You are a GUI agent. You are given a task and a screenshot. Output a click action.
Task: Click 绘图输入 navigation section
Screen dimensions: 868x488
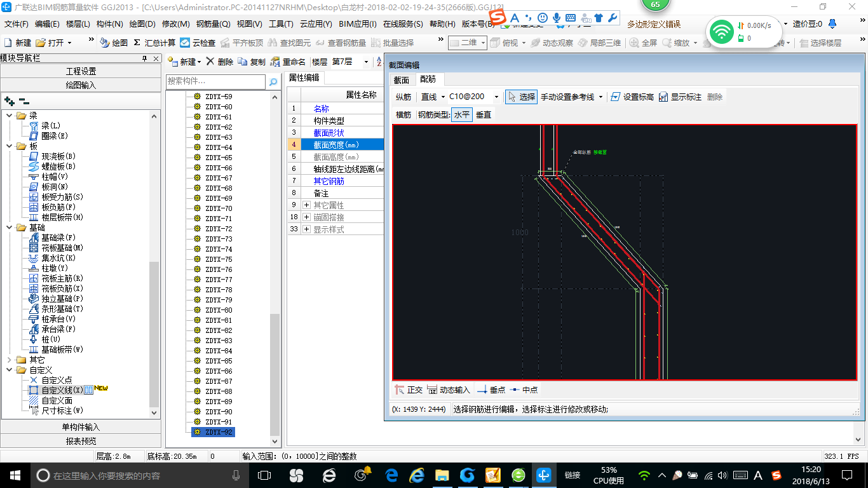coord(81,85)
